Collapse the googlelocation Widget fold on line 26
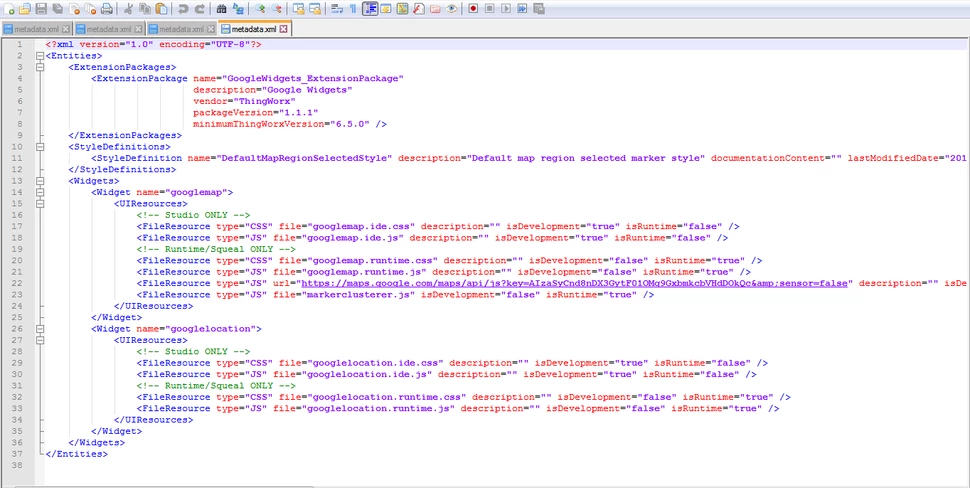 tap(40, 329)
